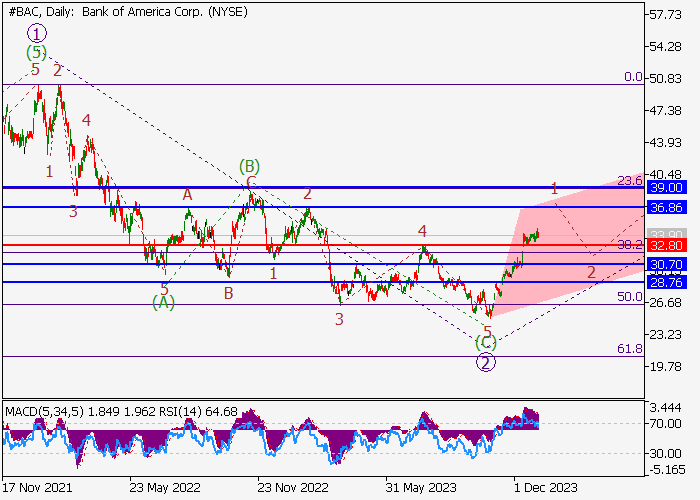Select the RSI(14) 64.68 readout
This screenshot has height=500, width=700.
pos(196,411)
